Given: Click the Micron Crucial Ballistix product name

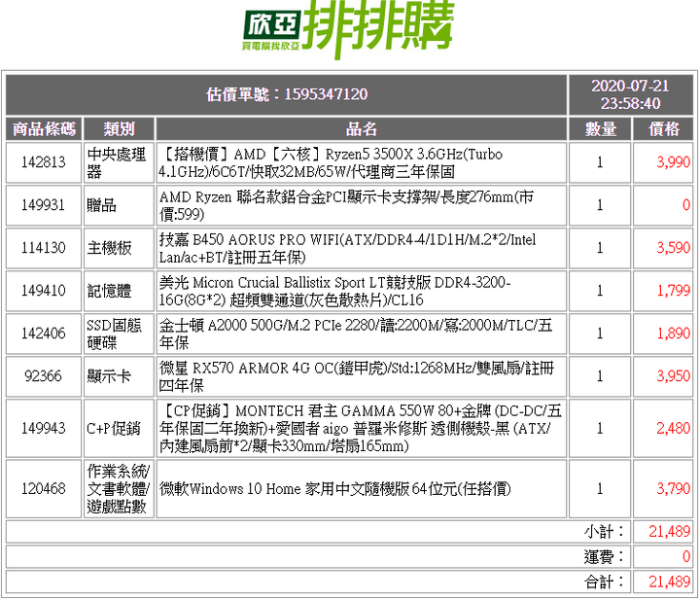Looking at the screenshot, I should 334,291.
